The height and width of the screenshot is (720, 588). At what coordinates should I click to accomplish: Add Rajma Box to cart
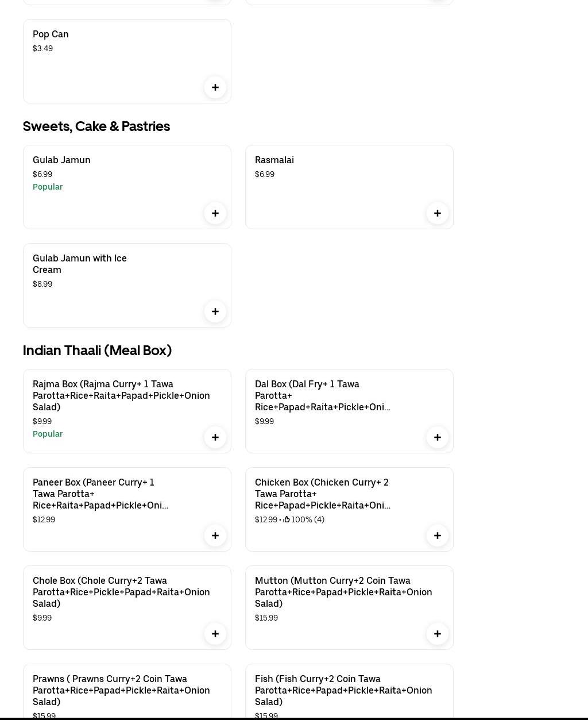[x=215, y=437]
